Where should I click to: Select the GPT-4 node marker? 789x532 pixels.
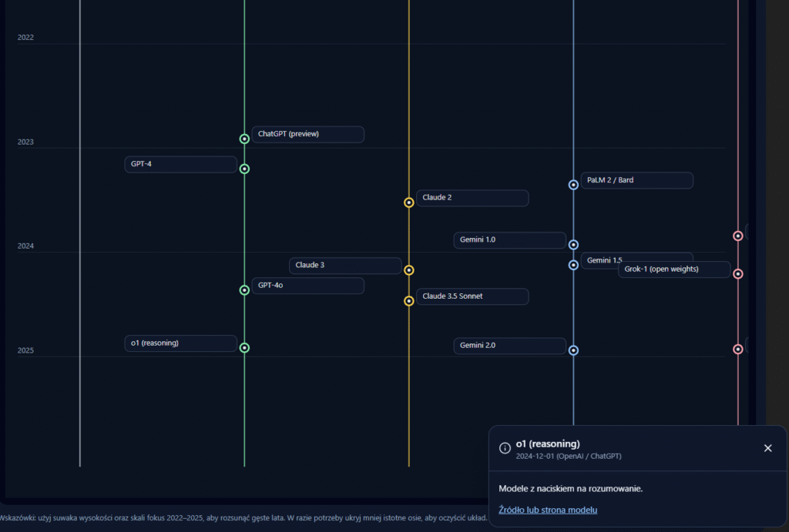click(x=244, y=169)
